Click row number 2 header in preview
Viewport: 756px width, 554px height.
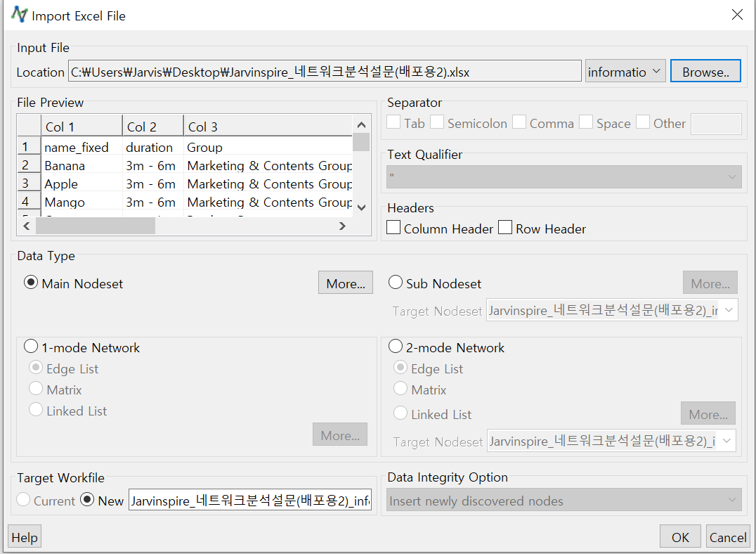click(28, 165)
